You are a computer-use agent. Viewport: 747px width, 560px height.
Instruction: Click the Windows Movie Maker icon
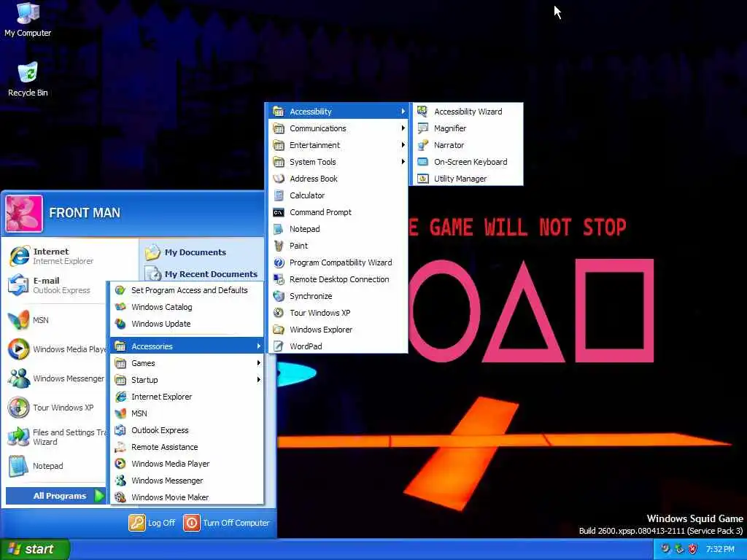tap(120, 497)
